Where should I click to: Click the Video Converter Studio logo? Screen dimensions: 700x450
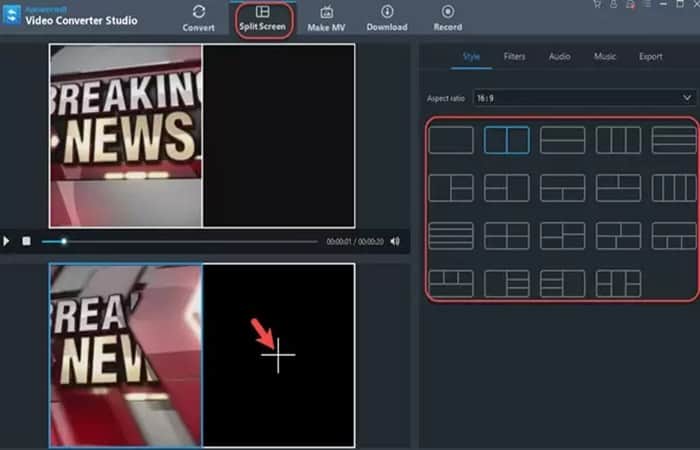point(11,15)
